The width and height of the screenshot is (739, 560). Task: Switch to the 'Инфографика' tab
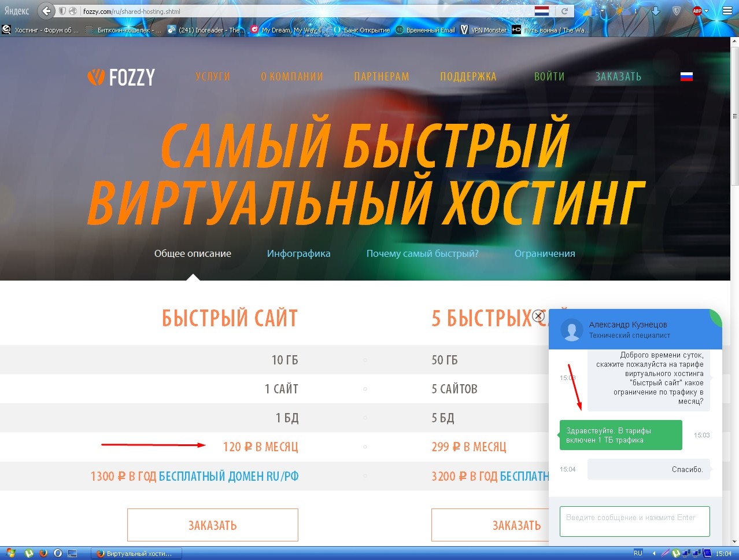point(299,253)
